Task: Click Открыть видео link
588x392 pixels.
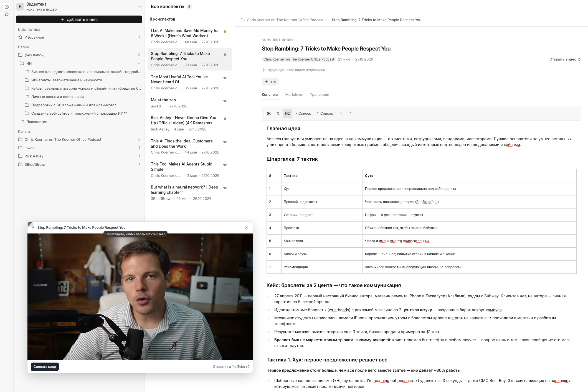Action: [565, 59]
